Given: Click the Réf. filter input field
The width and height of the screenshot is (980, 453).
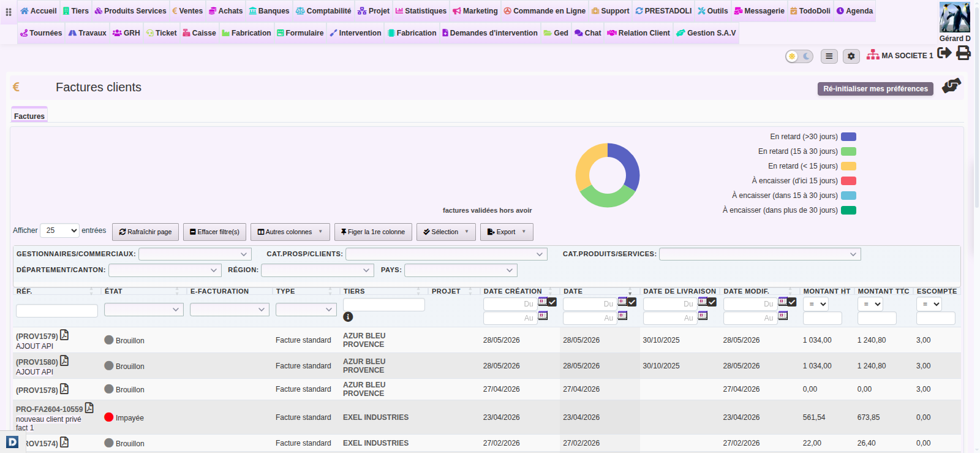Looking at the screenshot, I should [x=57, y=311].
